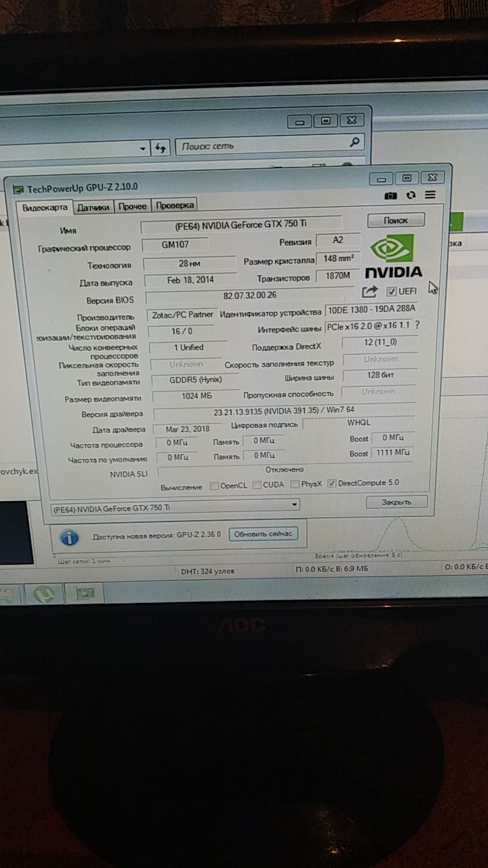488x868 pixels.
Task: Click the blue info icon in update notice
Action: [68, 538]
